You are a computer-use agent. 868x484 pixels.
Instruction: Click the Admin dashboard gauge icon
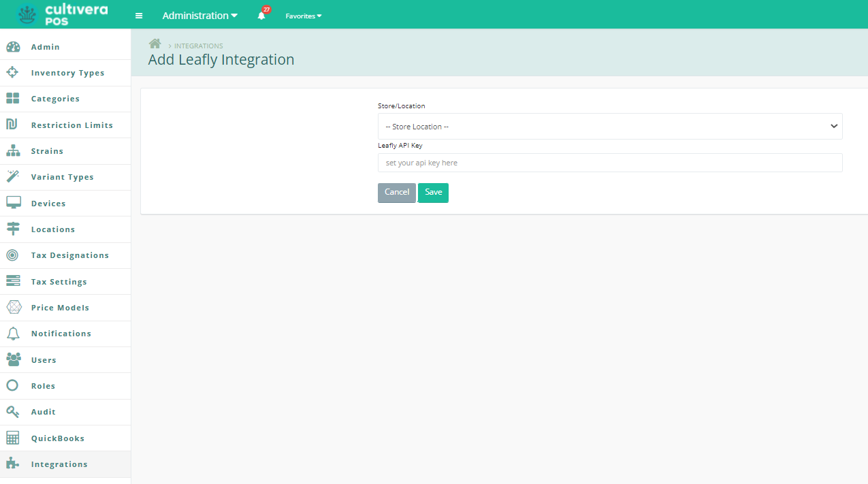coord(13,47)
